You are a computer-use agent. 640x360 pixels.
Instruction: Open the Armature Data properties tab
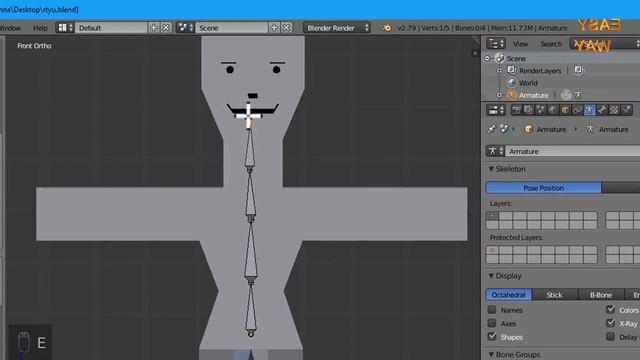(x=589, y=110)
